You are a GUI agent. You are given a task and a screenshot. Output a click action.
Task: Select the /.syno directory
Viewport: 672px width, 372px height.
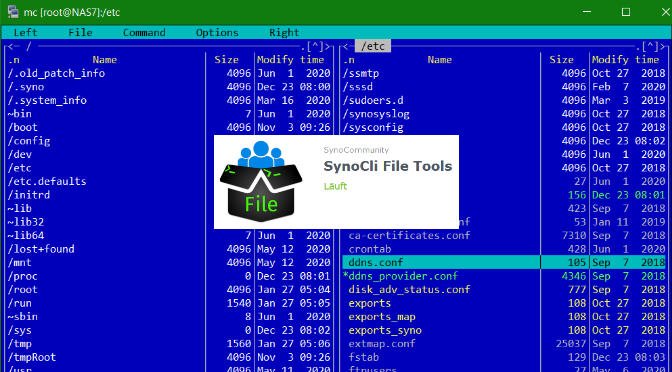(25, 87)
